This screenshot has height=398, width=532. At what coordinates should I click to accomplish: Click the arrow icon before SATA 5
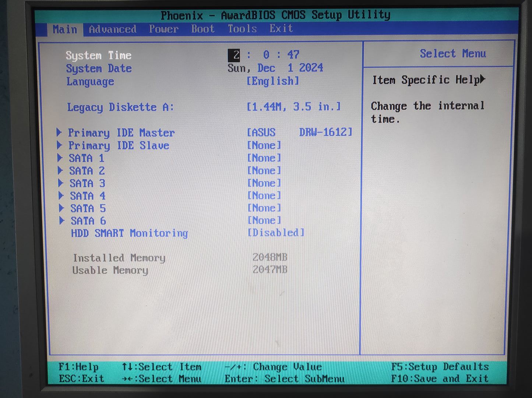pos(61,208)
